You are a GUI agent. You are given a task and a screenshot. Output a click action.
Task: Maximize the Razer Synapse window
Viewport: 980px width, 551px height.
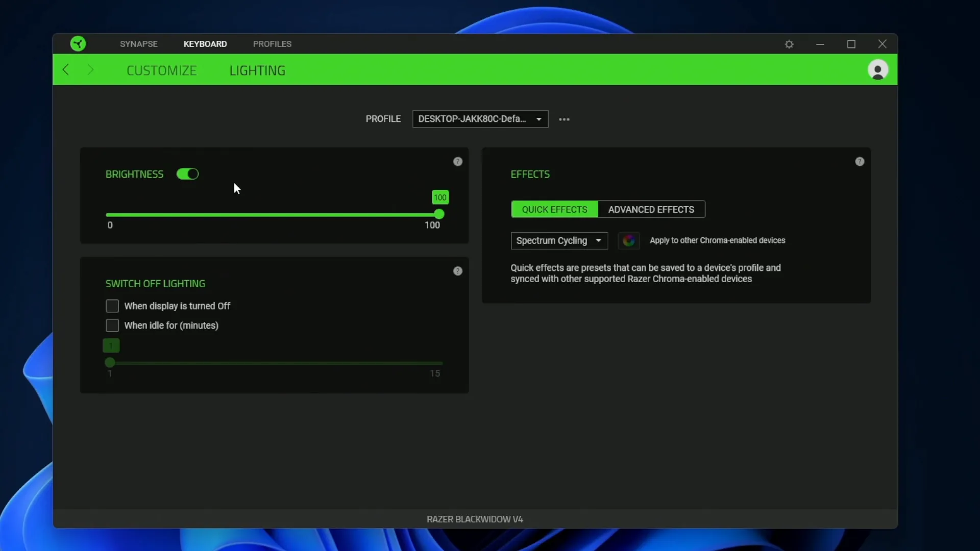pyautogui.click(x=851, y=44)
